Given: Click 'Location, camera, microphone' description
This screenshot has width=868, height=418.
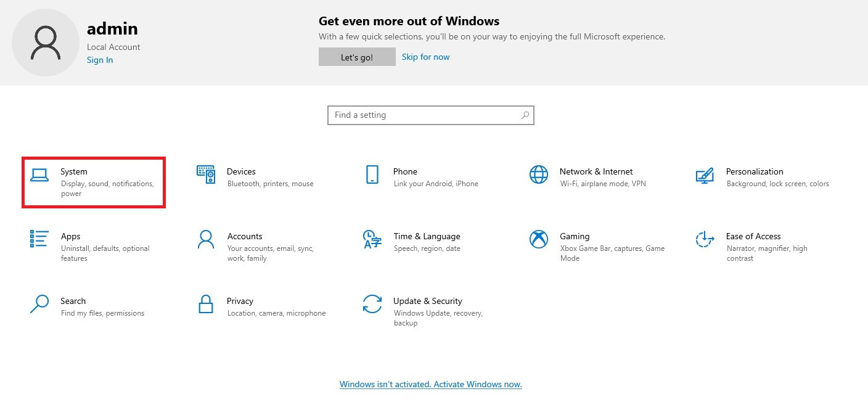Looking at the screenshot, I should point(276,313).
